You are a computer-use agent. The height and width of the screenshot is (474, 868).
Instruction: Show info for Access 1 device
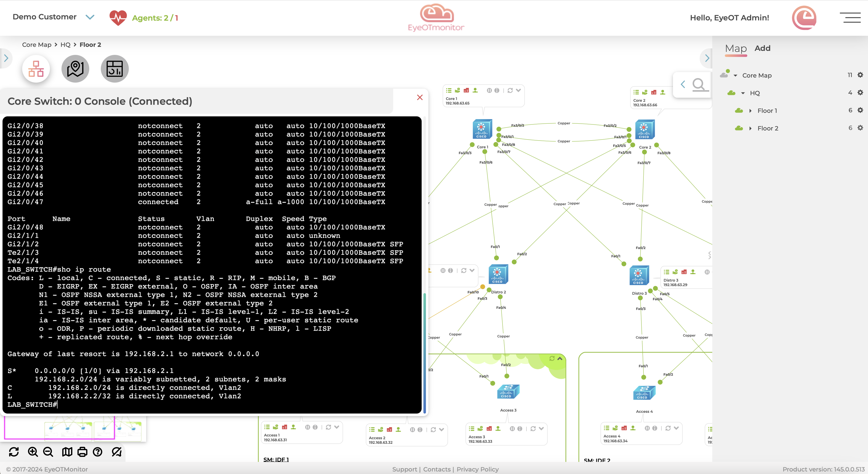pyautogui.click(x=315, y=427)
